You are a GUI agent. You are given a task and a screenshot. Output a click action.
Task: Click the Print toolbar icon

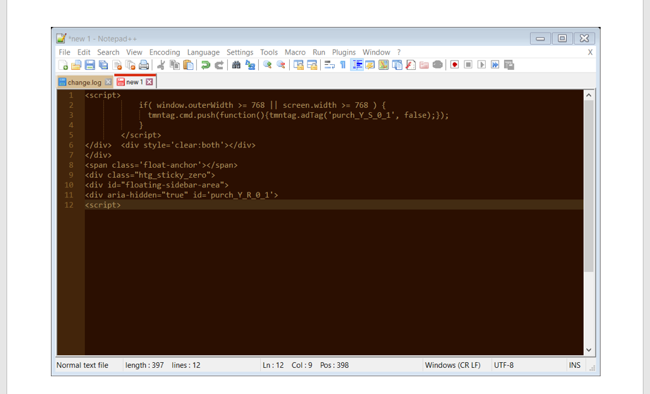(x=144, y=65)
